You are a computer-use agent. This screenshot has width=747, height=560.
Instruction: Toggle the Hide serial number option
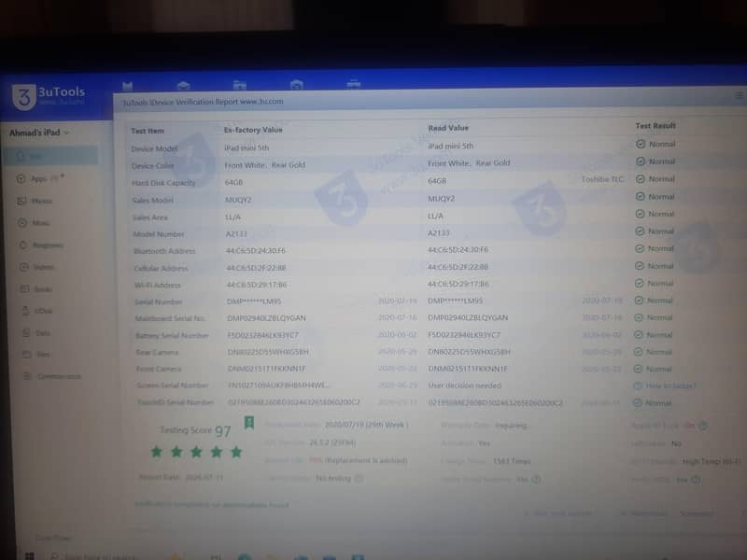pyautogui.click(x=558, y=513)
